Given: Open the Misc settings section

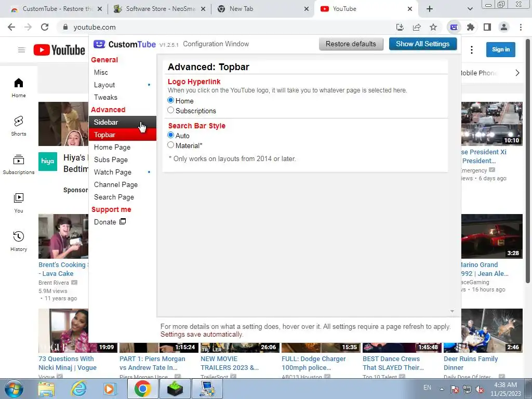Looking at the screenshot, I should pos(123,72).
